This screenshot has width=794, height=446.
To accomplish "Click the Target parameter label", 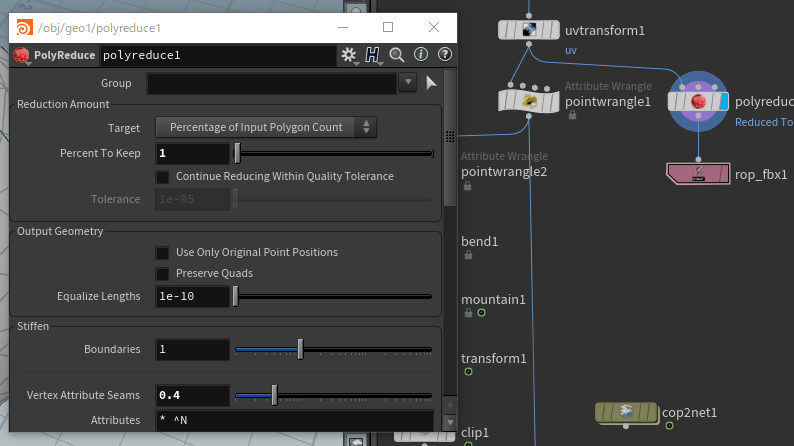I will (x=124, y=128).
